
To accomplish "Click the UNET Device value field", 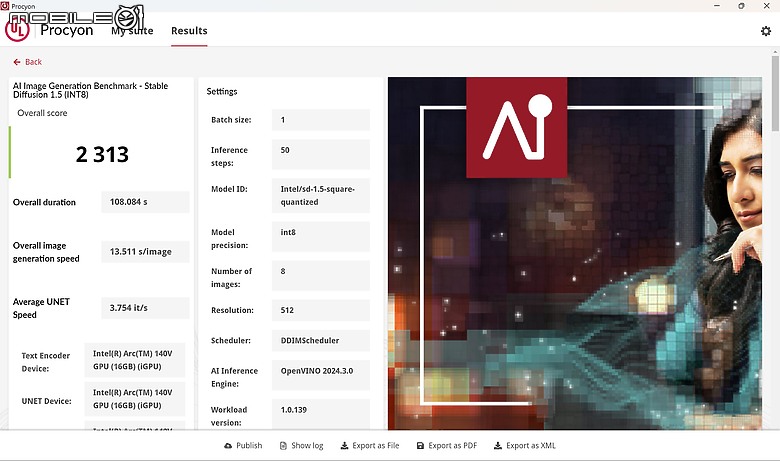I will point(135,399).
